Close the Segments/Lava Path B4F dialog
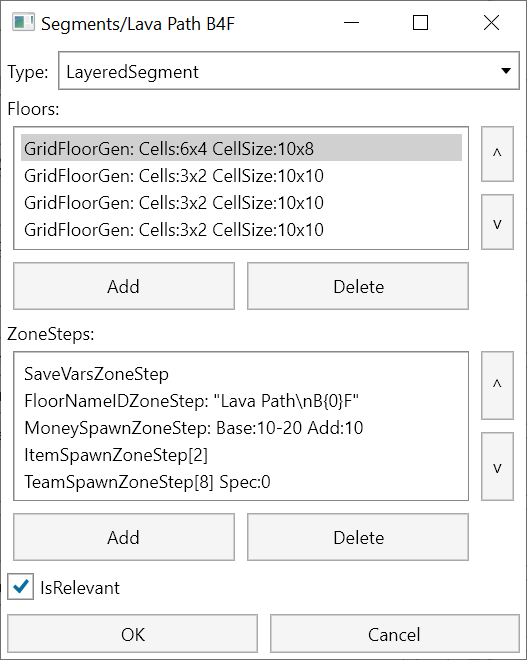Screen dimensions: 527x660 click(x=491, y=23)
